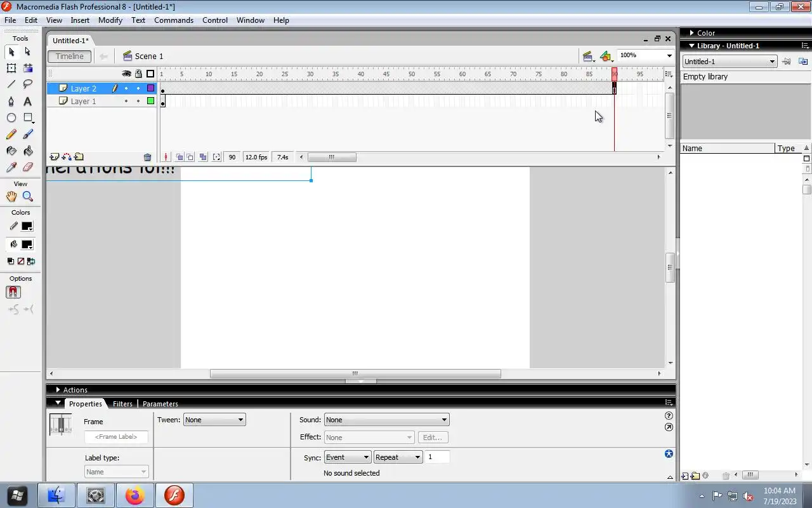
Task: Open the Insert menu
Action: click(x=80, y=20)
